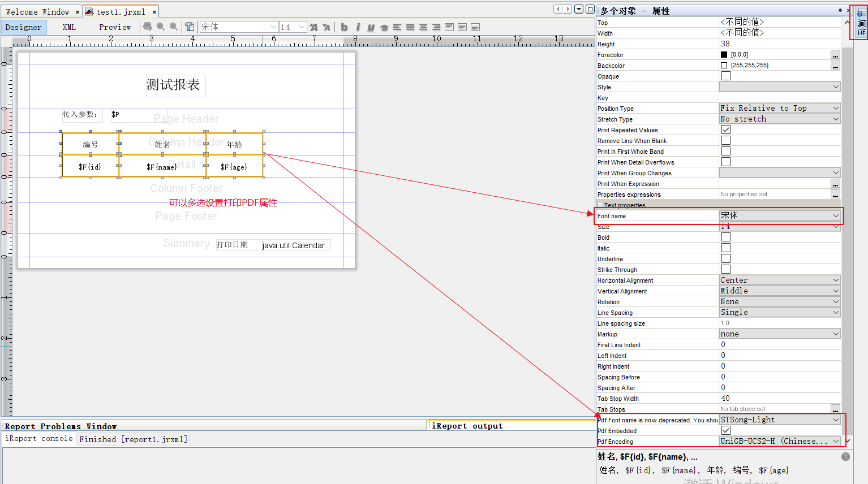Click the black Forecolor swatch
The height and width of the screenshot is (484, 868).
(724, 54)
